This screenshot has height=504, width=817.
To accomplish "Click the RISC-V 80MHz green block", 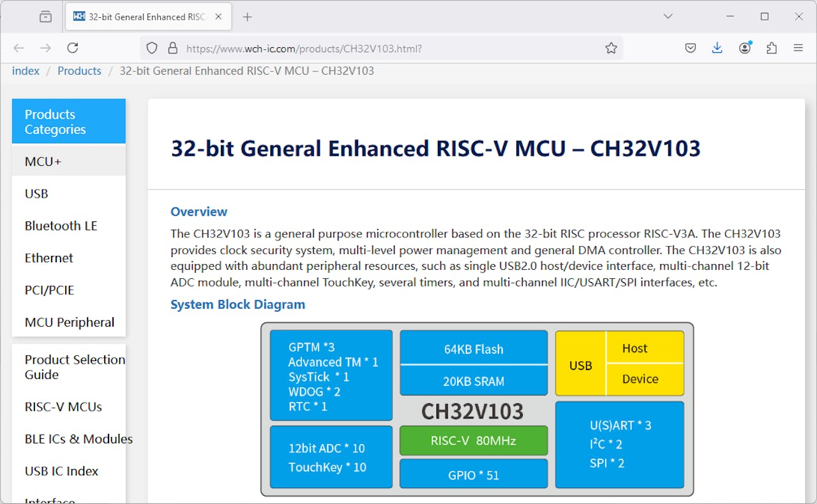I will [x=474, y=440].
